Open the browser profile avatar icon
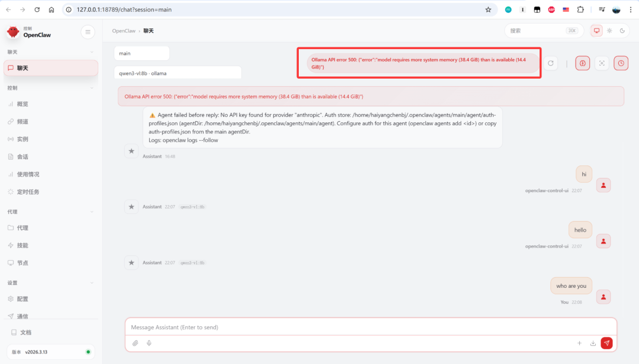Viewport: 639px width, 364px height. click(x=616, y=10)
